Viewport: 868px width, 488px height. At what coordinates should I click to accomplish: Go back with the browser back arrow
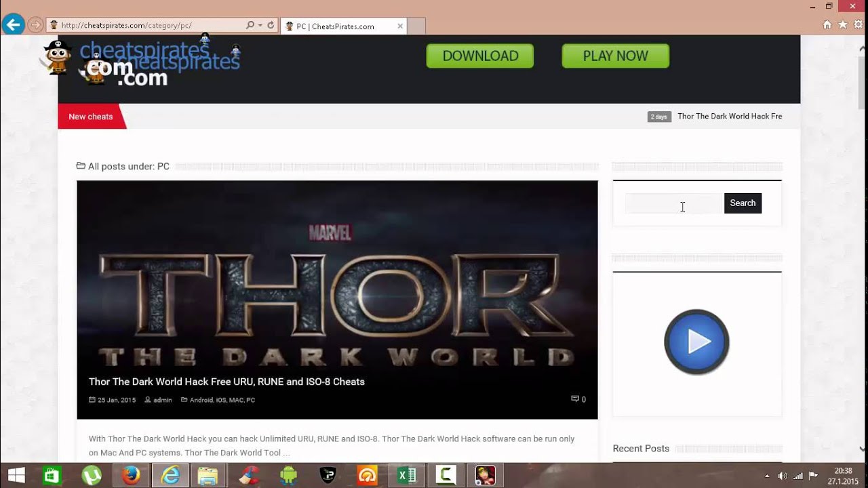[13, 25]
